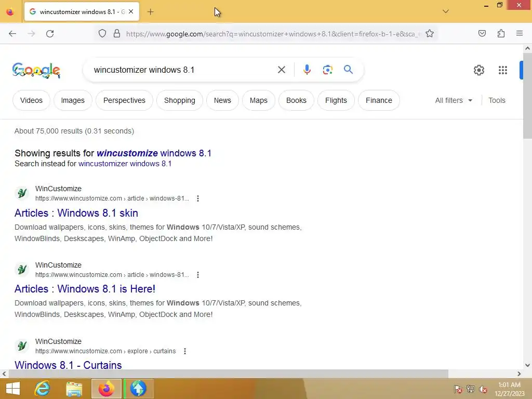Start a voice search with microphone

(x=307, y=70)
